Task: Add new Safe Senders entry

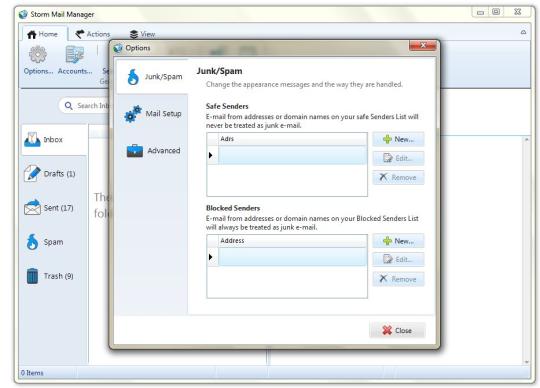Action: coord(398,139)
